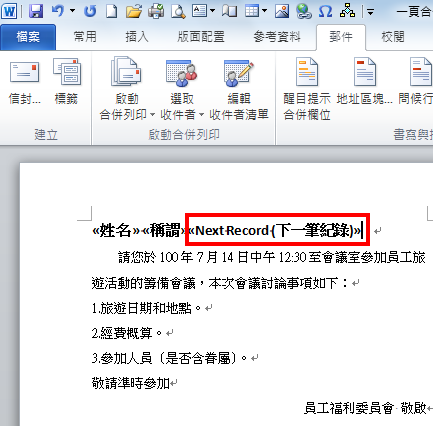Click the Omega symbol icon

pos(325,11)
